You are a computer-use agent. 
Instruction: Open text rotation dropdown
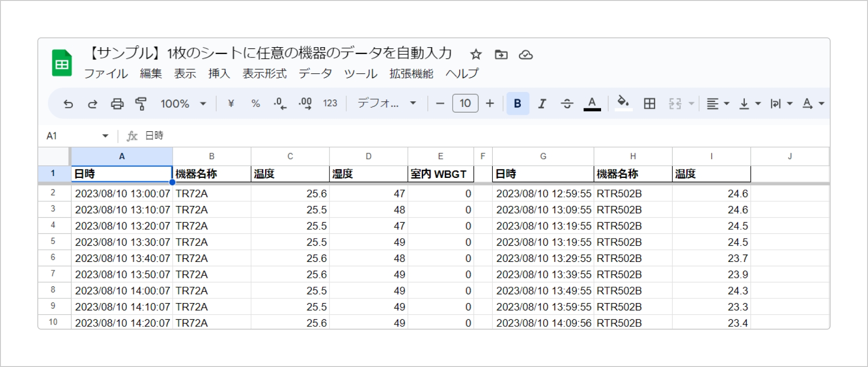click(813, 104)
